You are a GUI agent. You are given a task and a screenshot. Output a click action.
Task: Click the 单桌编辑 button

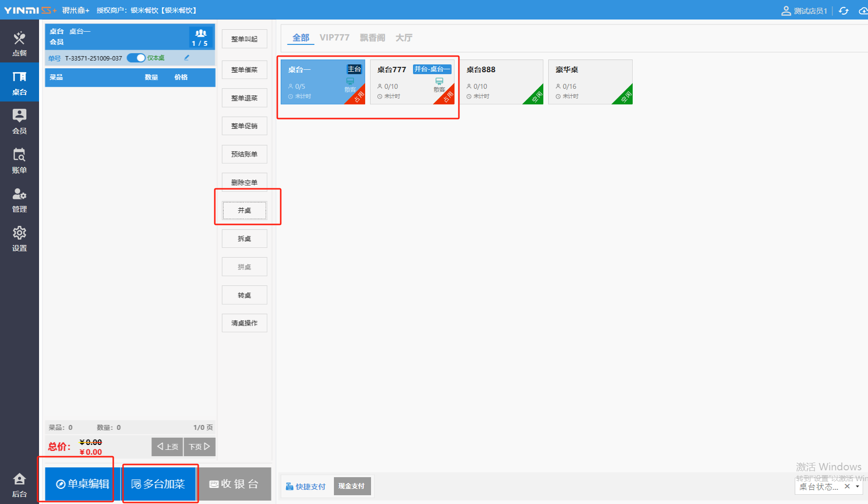coord(83,484)
